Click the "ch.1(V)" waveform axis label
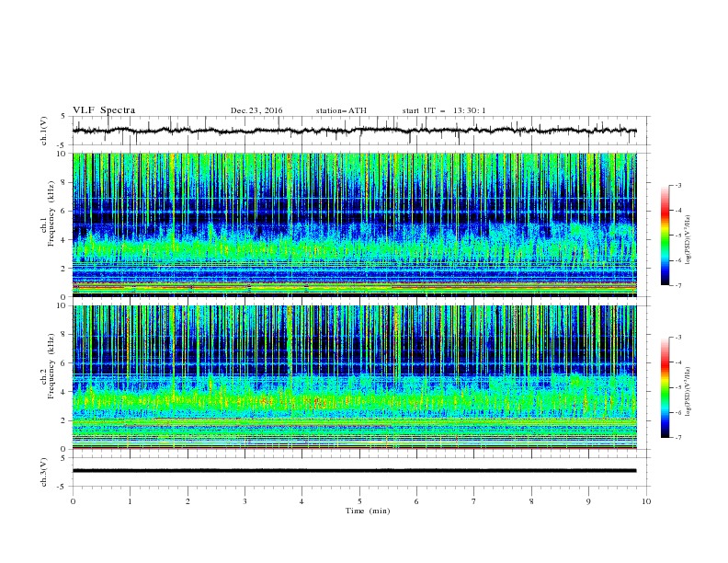Screen dimensions: 728x563 coord(44,131)
